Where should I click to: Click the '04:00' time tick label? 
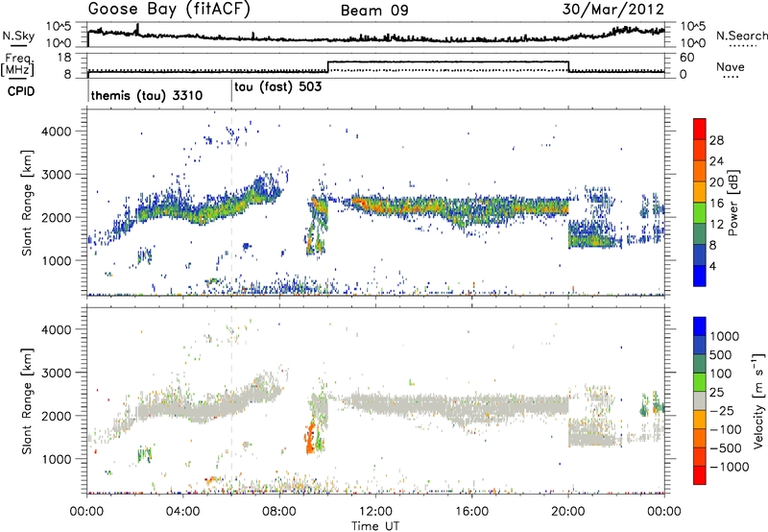pyautogui.click(x=183, y=512)
